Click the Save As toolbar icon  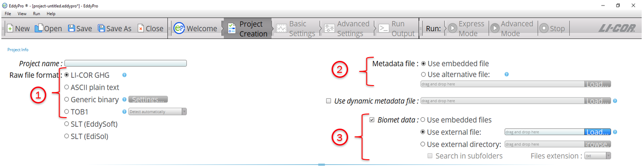101,28
